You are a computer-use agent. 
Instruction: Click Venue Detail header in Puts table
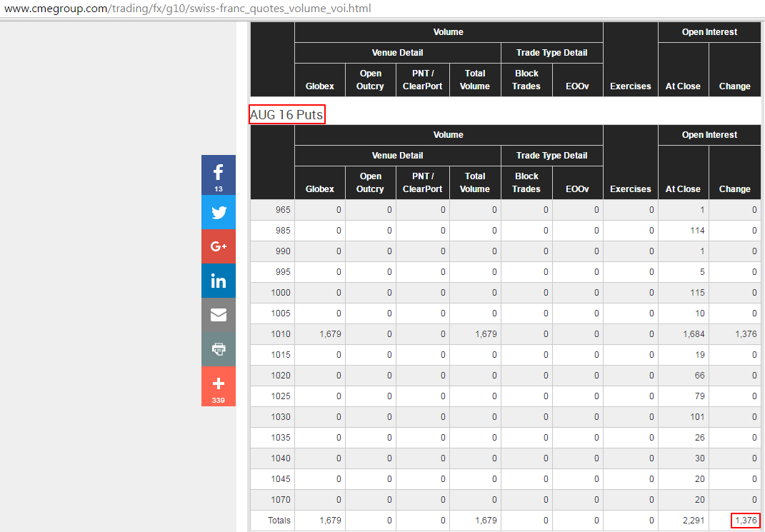(x=398, y=156)
